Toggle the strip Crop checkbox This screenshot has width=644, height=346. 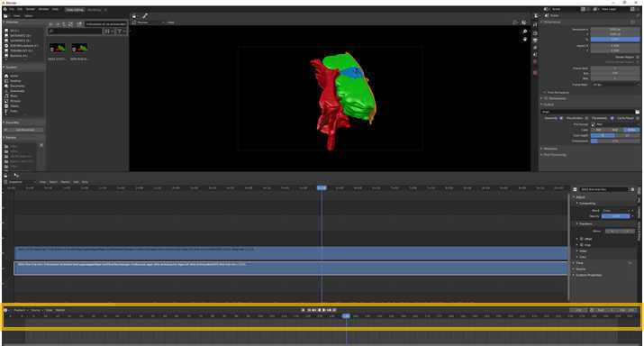tap(581, 245)
